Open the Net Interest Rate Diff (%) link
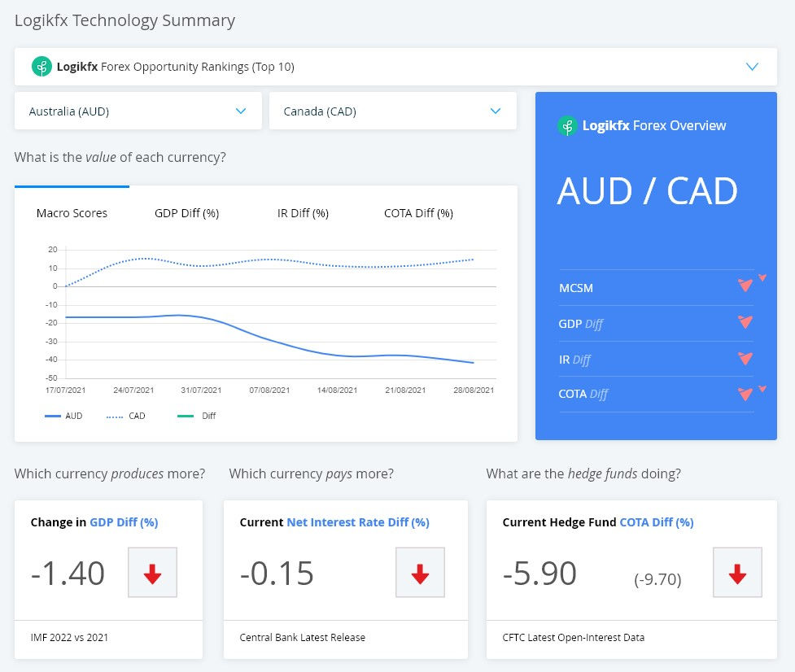The image size is (795, 672). [x=358, y=522]
